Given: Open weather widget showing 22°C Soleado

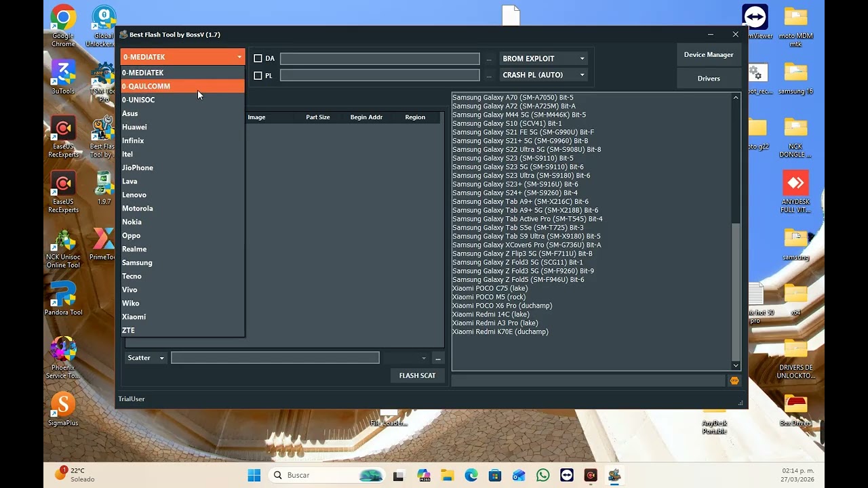Looking at the screenshot, I should click(x=75, y=474).
